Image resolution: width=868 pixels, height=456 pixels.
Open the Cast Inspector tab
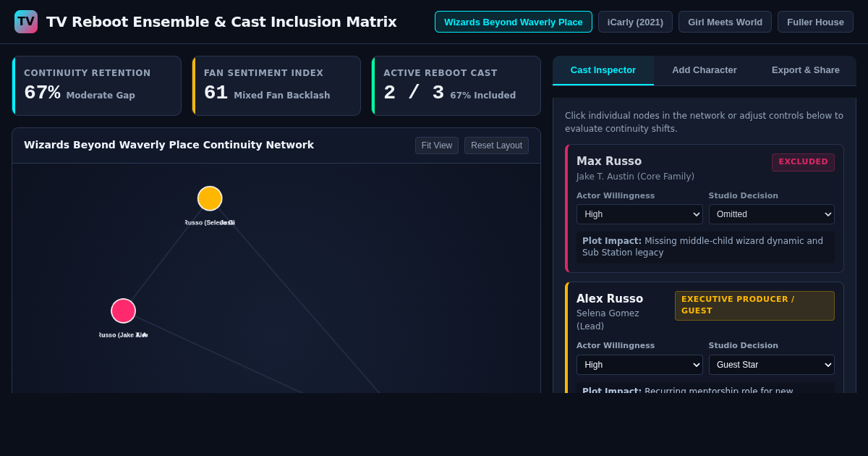click(x=603, y=70)
